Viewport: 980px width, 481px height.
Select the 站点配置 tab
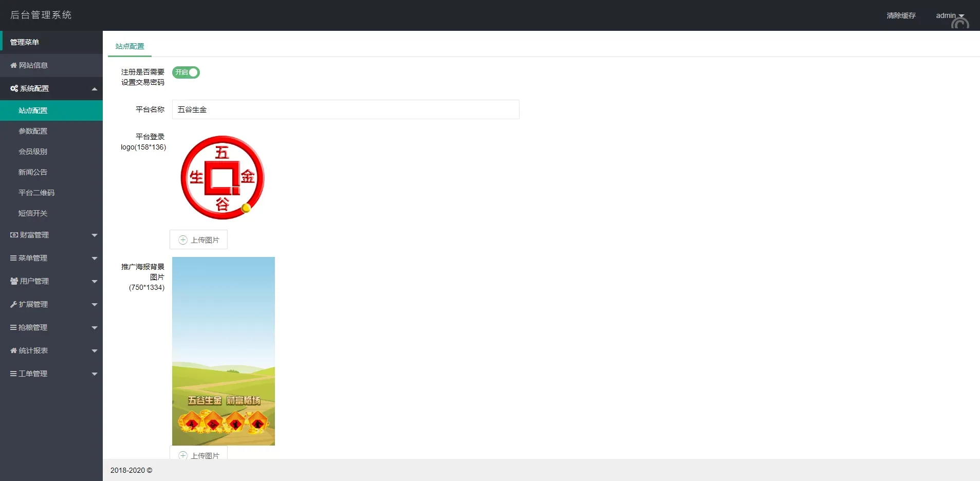pos(130,46)
